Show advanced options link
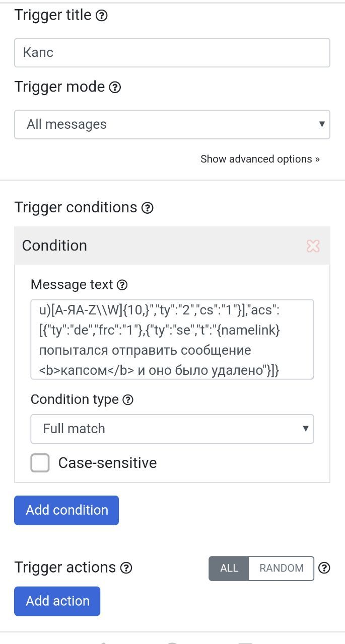The width and height of the screenshot is (345, 644). tap(260, 159)
